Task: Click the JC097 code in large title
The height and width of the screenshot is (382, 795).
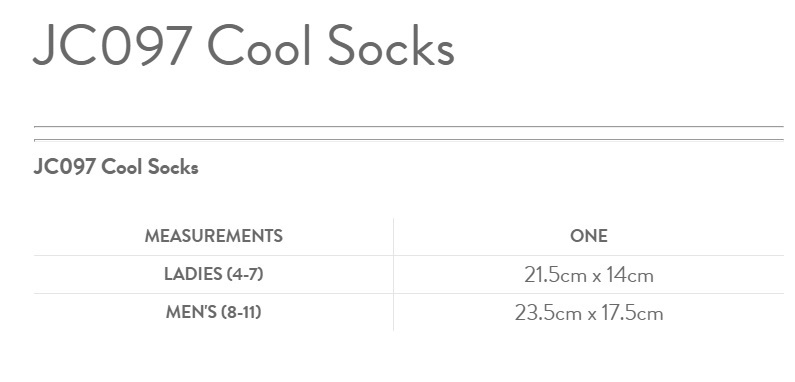Action: pos(112,46)
